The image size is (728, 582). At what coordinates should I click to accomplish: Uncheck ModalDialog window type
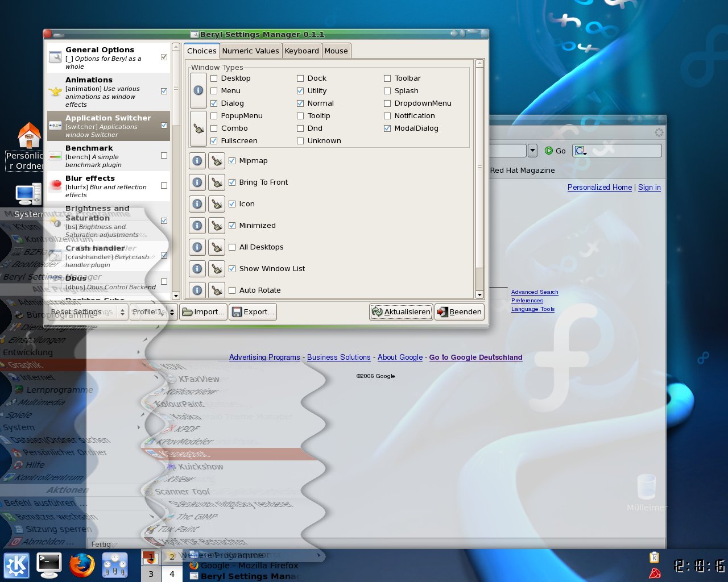387,128
